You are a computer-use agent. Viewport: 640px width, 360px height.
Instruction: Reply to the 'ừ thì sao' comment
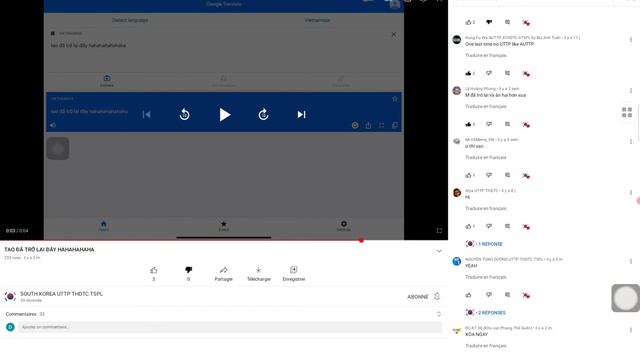pos(507,175)
